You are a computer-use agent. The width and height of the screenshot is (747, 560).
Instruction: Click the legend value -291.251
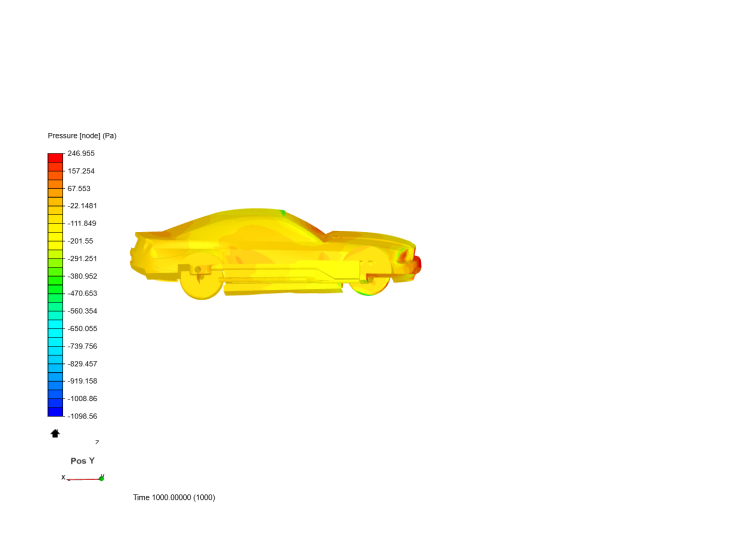82,259
